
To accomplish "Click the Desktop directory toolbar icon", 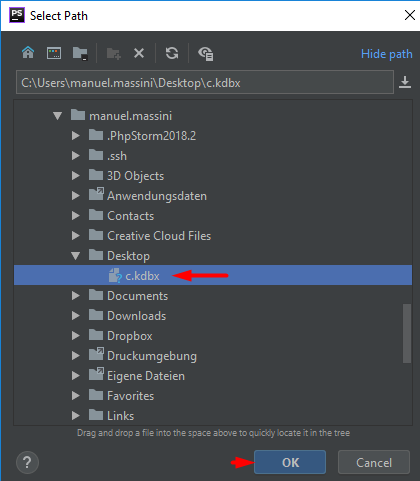I will (54, 53).
